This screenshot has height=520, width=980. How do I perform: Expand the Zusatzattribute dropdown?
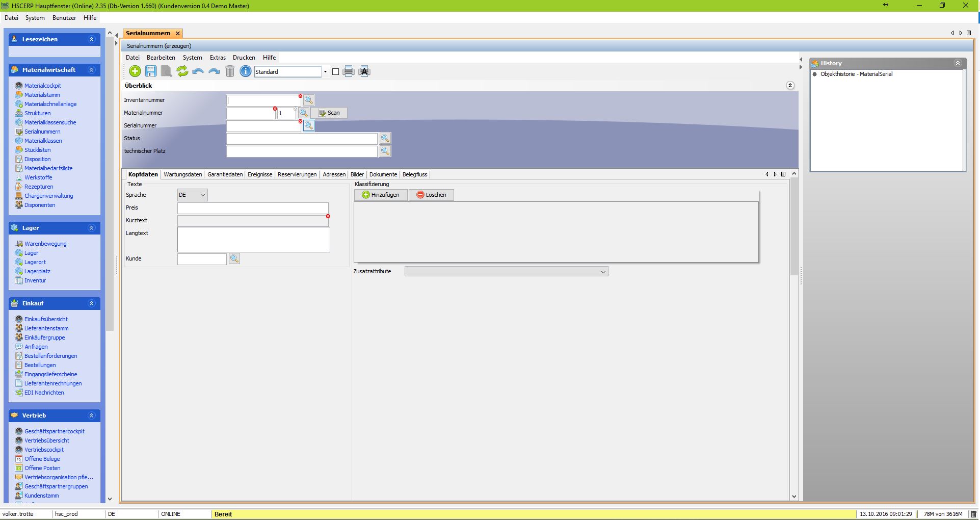[x=603, y=272]
